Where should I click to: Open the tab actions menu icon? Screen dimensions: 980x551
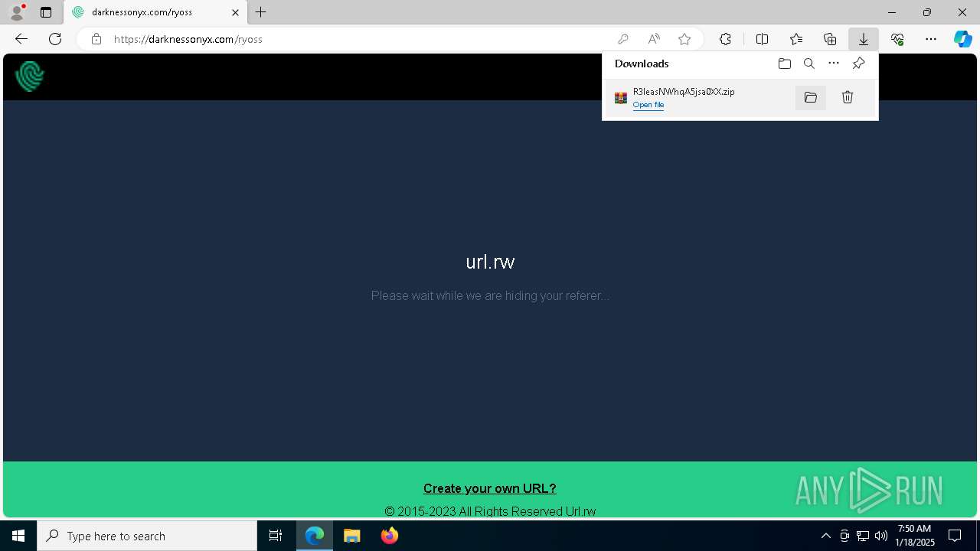(46, 12)
